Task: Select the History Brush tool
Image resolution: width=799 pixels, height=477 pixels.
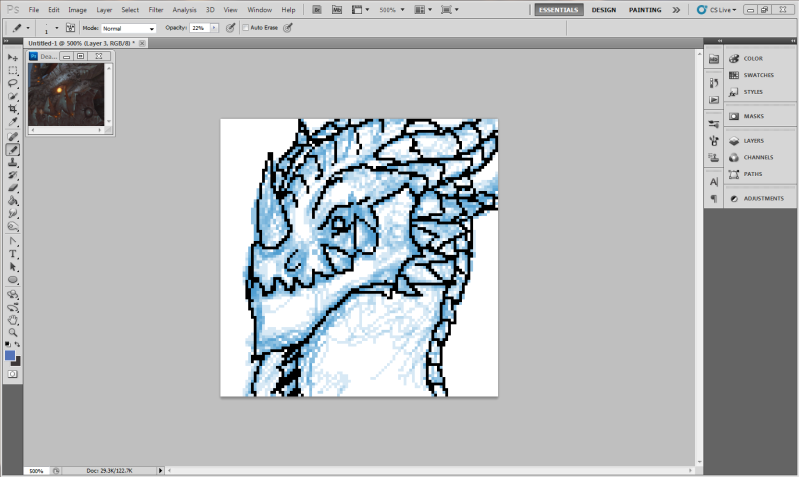Action: click(13, 175)
